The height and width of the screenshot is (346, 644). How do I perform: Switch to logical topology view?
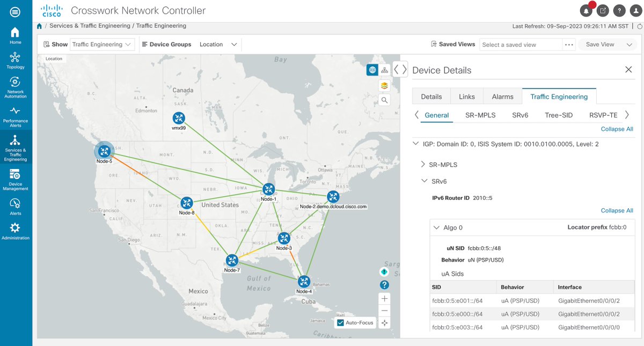coord(385,70)
